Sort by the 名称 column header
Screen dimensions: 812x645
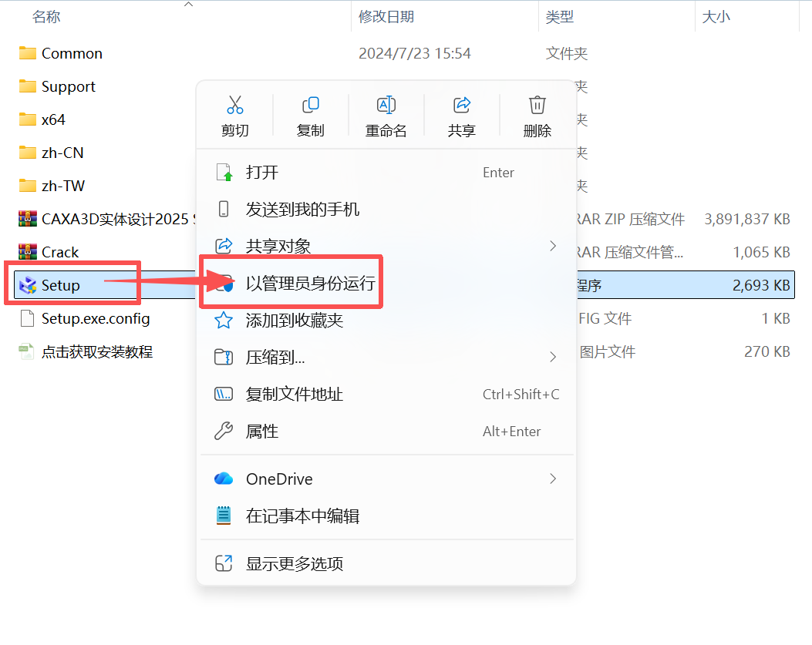(46, 16)
